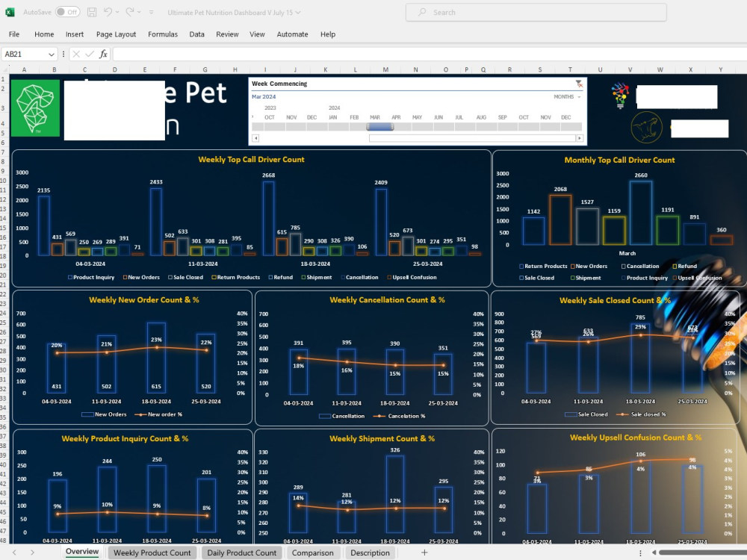
Task: Click the timeline scroll right arrow
Action: point(580,138)
